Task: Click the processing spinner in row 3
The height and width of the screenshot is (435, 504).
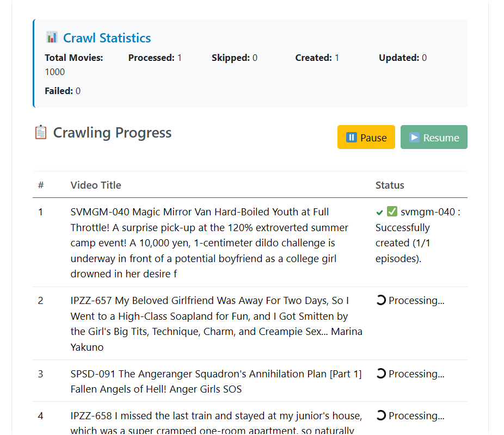Action: coord(381,374)
